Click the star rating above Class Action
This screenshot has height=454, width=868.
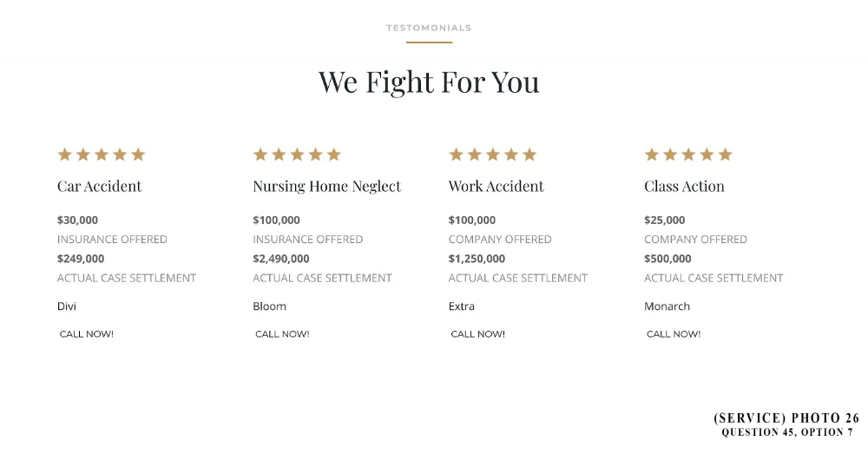pyautogui.click(x=688, y=155)
